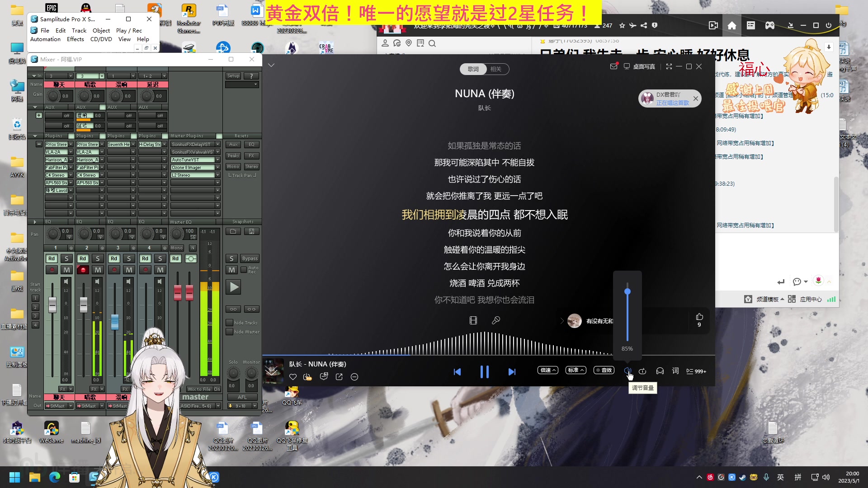This screenshot has height=488, width=868.
Task: Click the lyric poster film icon
Action: [473, 320]
